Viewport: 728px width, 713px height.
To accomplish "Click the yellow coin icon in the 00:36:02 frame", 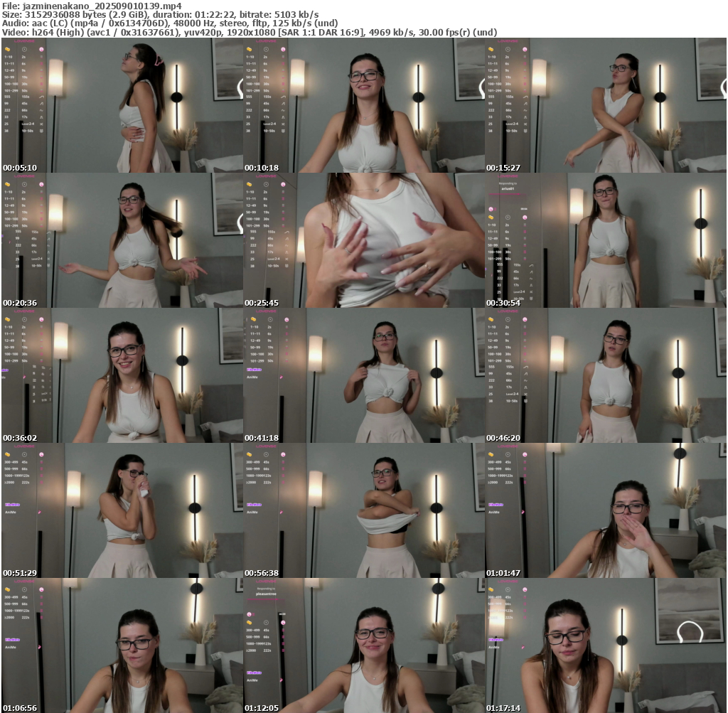I will (x=7, y=319).
